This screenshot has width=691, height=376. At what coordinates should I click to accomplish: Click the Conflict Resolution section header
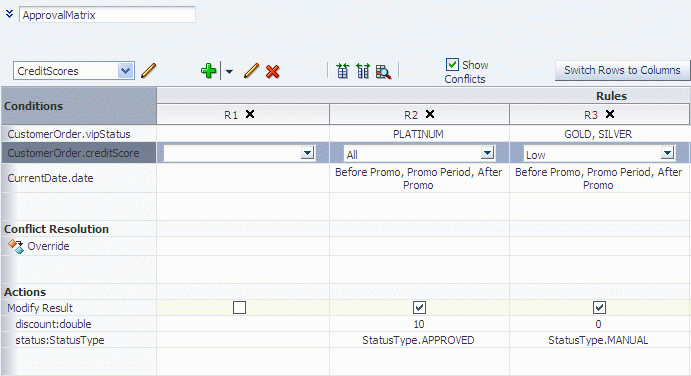click(56, 229)
